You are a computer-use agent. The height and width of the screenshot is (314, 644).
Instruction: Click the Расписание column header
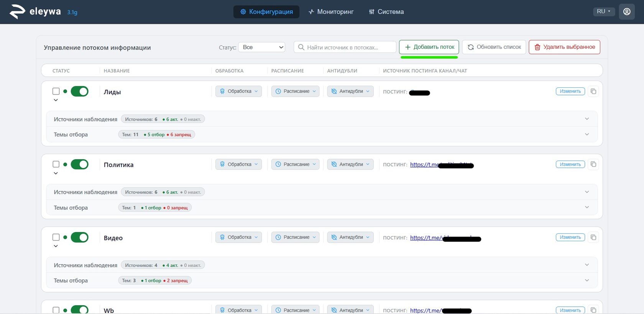point(287,71)
